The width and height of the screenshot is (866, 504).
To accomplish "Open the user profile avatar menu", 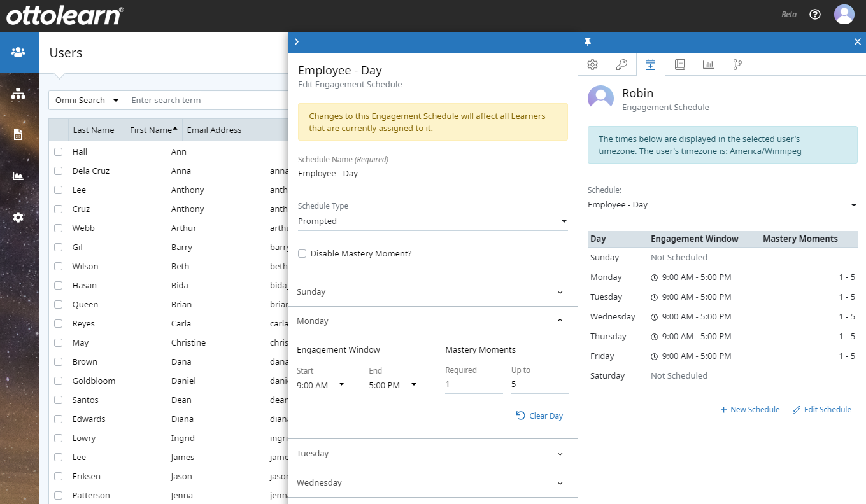I will (x=844, y=15).
